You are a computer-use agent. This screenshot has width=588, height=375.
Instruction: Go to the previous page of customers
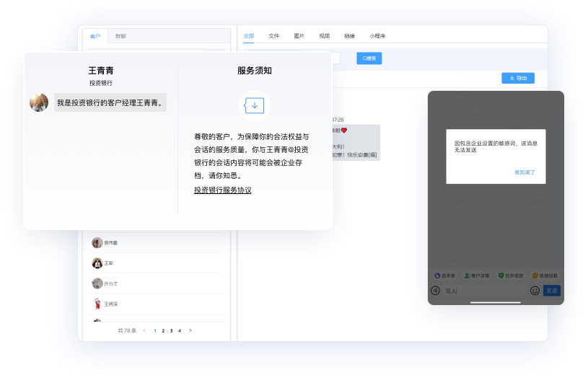click(x=144, y=330)
